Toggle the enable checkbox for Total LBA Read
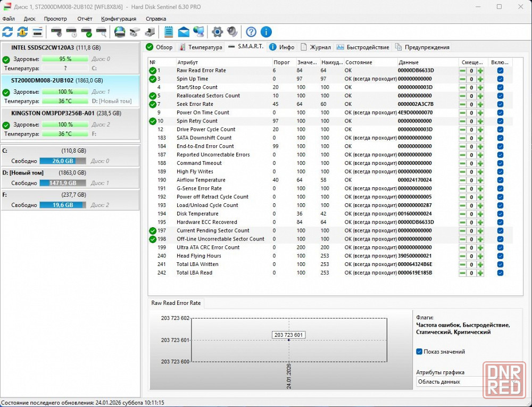This screenshot has width=532, height=407. tap(500, 273)
